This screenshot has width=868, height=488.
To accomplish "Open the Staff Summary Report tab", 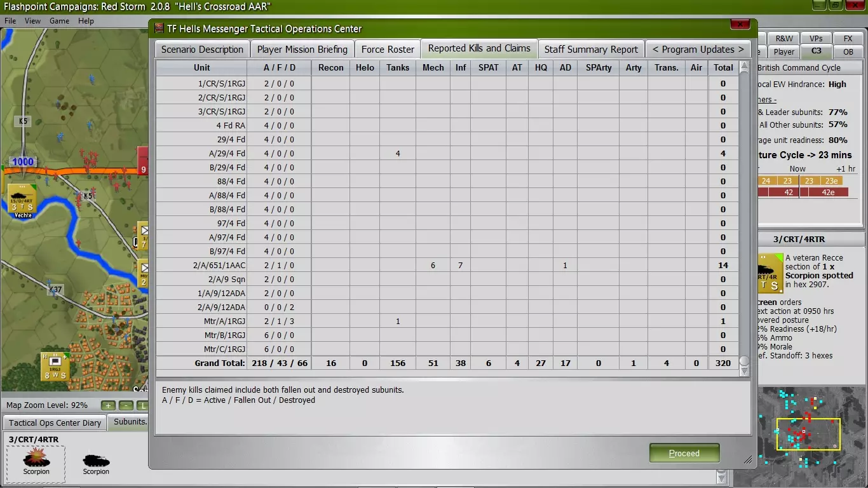I will (591, 50).
